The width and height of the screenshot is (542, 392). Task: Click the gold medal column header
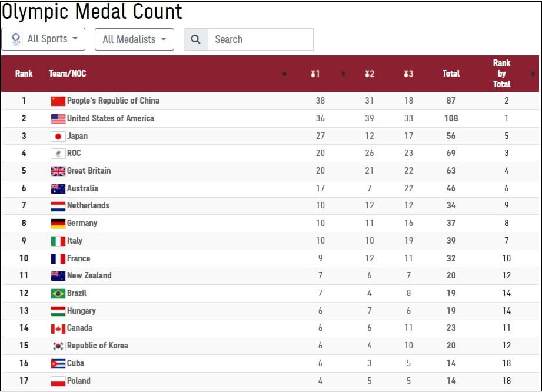(315, 74)
